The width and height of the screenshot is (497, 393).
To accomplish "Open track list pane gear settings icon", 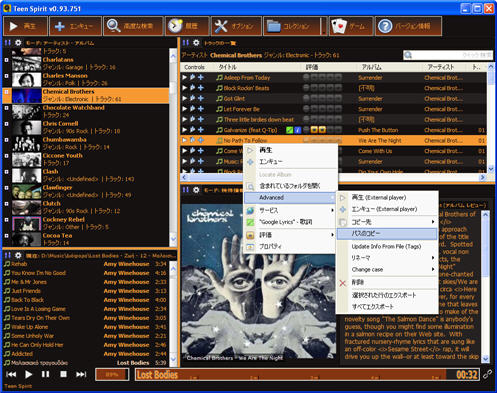I will tap(196, 43).
